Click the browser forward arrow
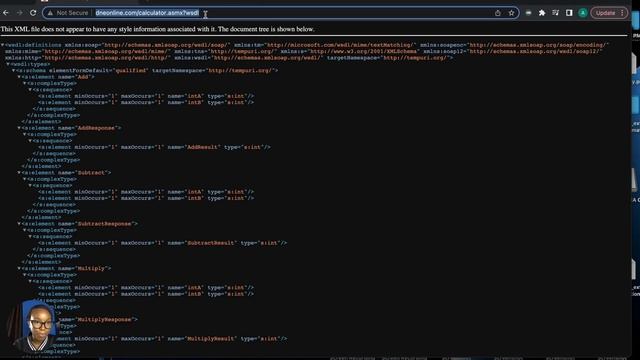 [20, 13]
